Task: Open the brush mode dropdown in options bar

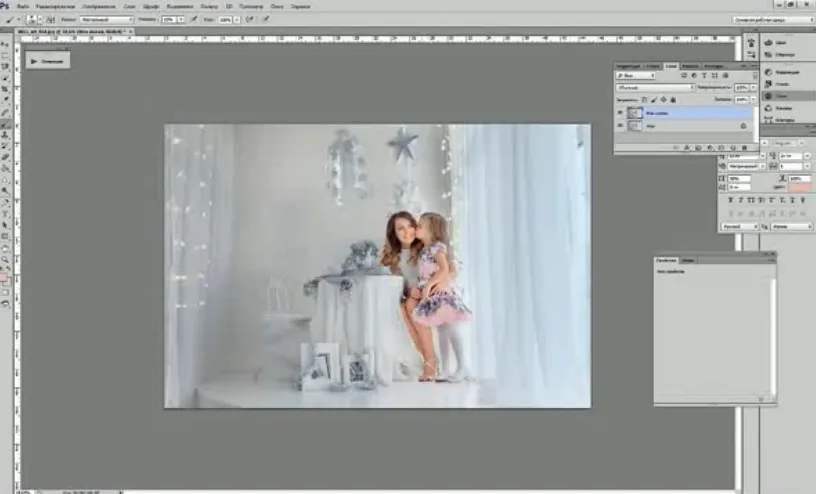Action: click(x=106, y=19)
